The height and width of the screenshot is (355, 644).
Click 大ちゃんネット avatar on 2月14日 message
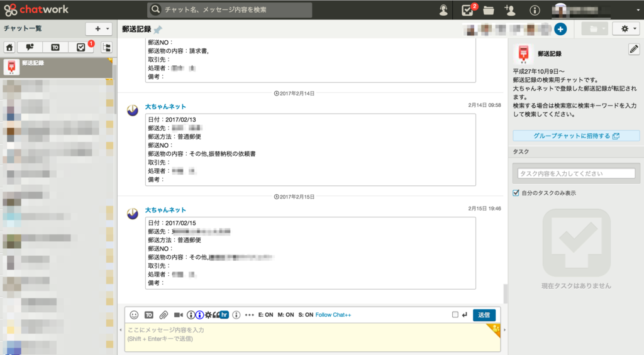[132, 110]
